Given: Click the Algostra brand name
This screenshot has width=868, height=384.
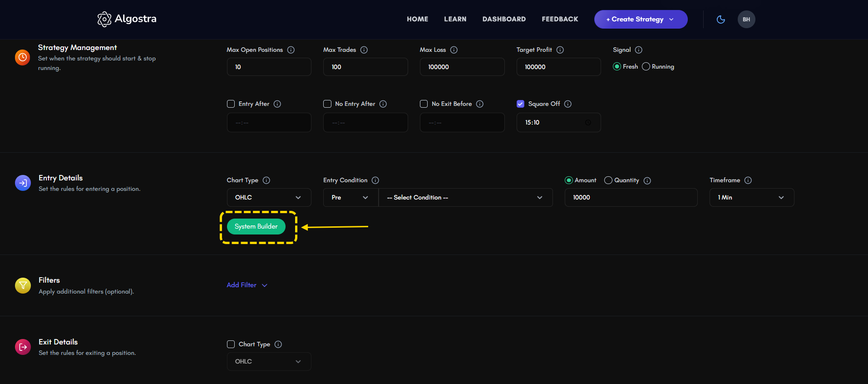Looking at the screenshot, I should (135, 19).
